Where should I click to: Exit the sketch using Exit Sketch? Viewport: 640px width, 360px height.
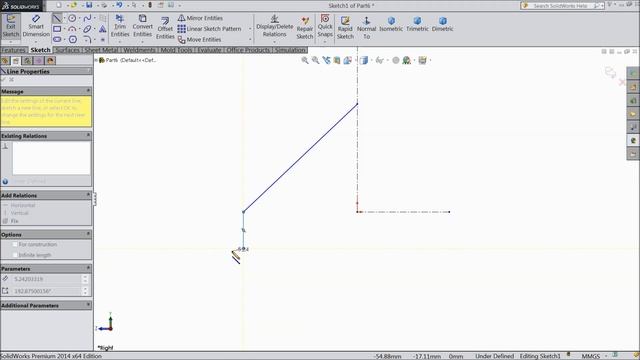tap(11, 26)
